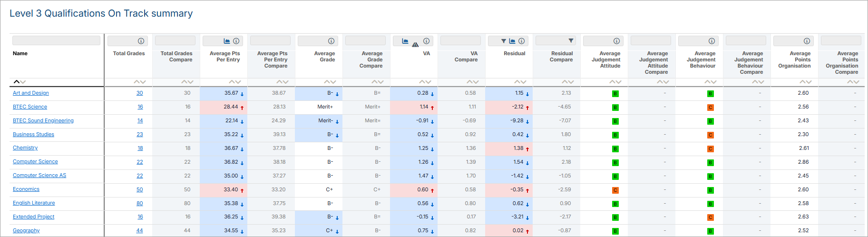Viewport: 868px width, 237px height.
Task: Open the English Literature subject link
Action: [x=34, y=203]
